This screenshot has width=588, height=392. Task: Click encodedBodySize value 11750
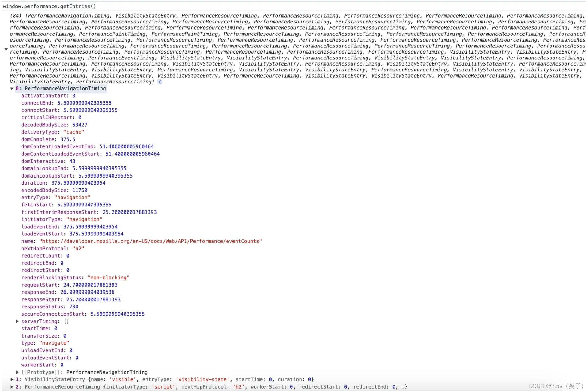(80, 190)
